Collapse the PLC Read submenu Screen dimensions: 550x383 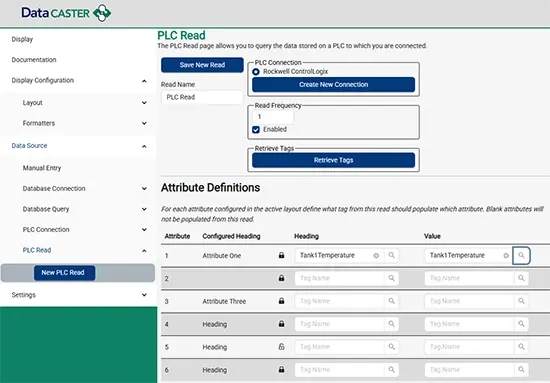(144, 251)
